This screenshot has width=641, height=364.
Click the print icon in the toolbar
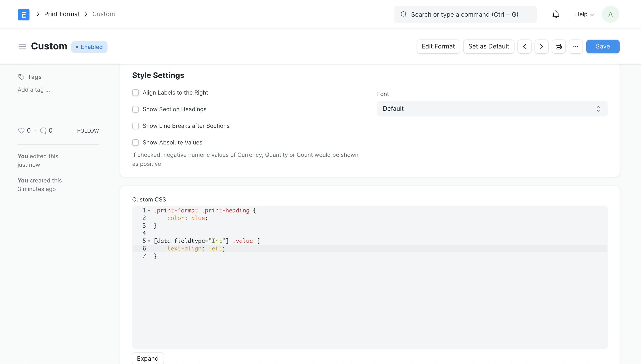[x=558, y=47]
